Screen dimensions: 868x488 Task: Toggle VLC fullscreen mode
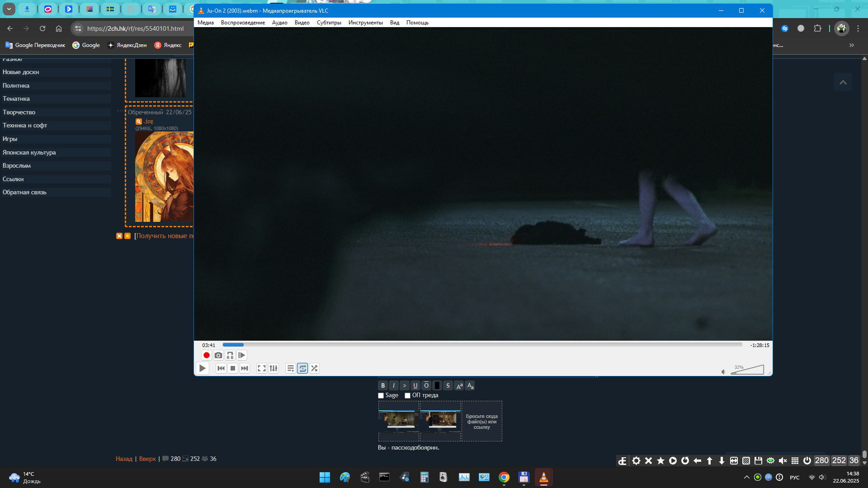click(262, 368)
